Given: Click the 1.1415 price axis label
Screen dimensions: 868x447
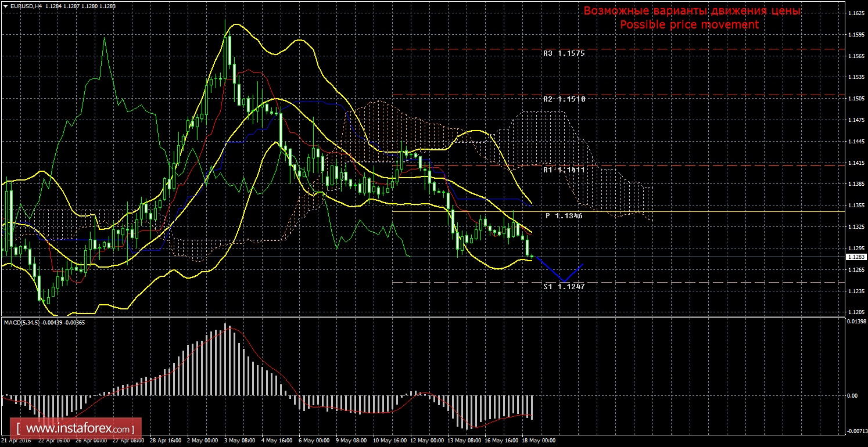Looking at the screenshot, I should [856, 163].
